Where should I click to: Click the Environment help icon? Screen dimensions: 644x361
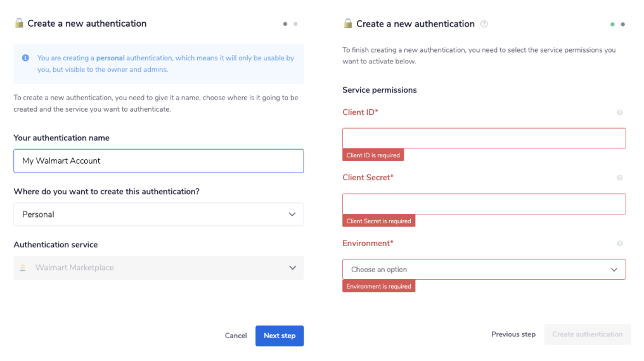(x=619, y=243)
